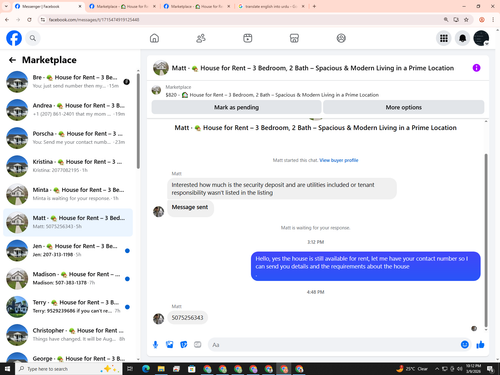Click Matt's 5075256343 message bubble
Image resolution: width=500 pixels, height=375 pixels.
pos(187,318)
